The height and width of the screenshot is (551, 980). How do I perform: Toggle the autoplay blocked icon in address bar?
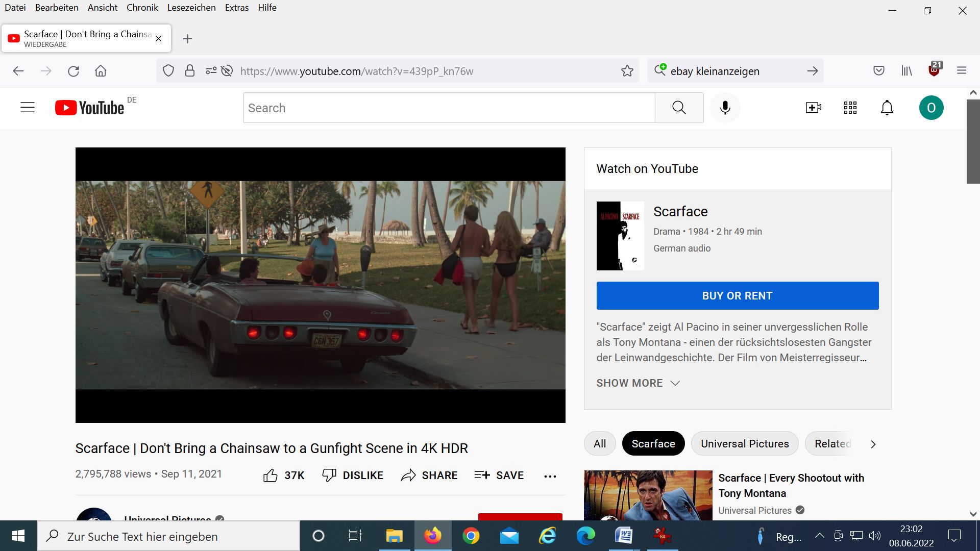(227, 71)
